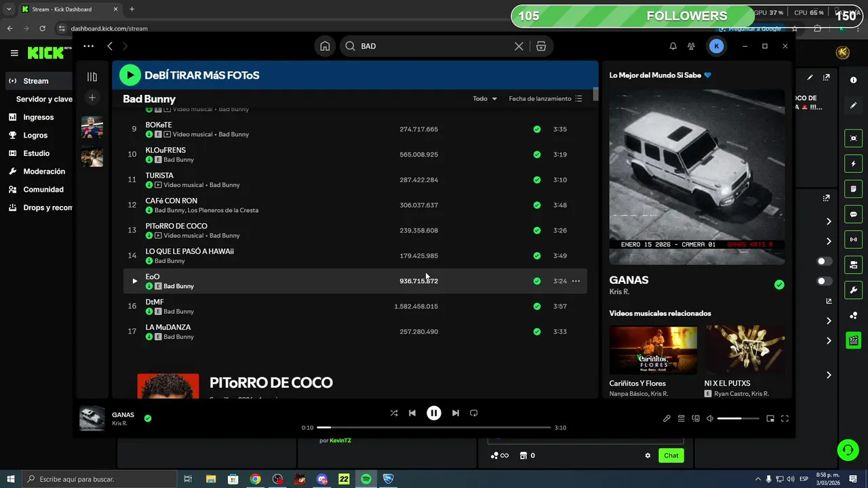Toggle saved checkmark on DtMF row
Screen dimensions: 868x488
click(x=537, y=306)
